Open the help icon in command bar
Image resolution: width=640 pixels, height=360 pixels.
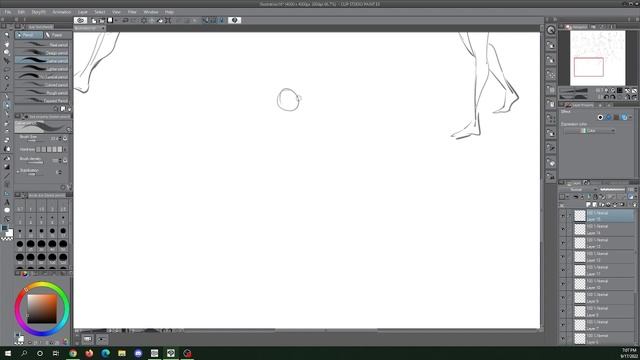[x=234, y=20]
